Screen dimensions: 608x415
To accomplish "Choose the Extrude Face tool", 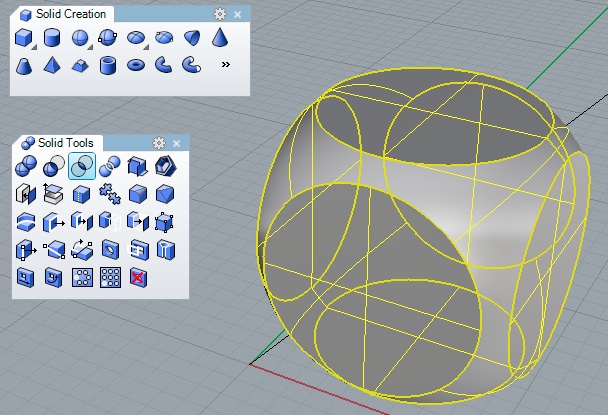I will tap(110, 222).
